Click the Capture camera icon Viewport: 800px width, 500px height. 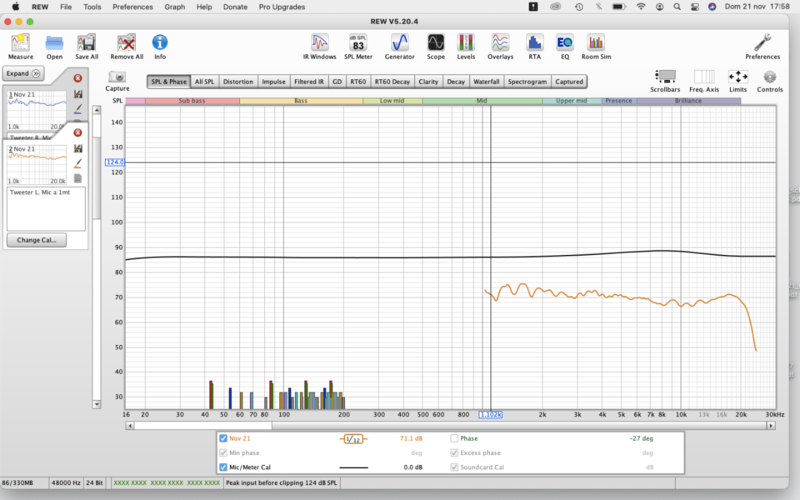pyautogui.click(x=117, y=78)
